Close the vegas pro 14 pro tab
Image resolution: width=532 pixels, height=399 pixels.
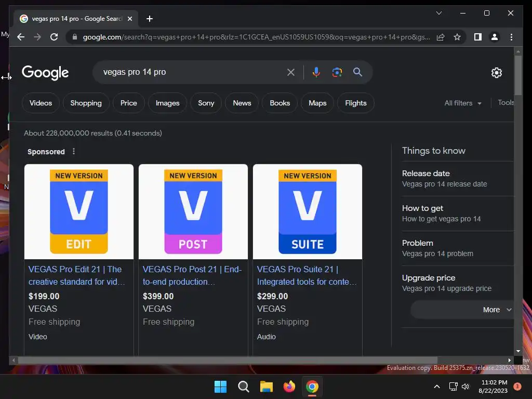coord(129,19)
